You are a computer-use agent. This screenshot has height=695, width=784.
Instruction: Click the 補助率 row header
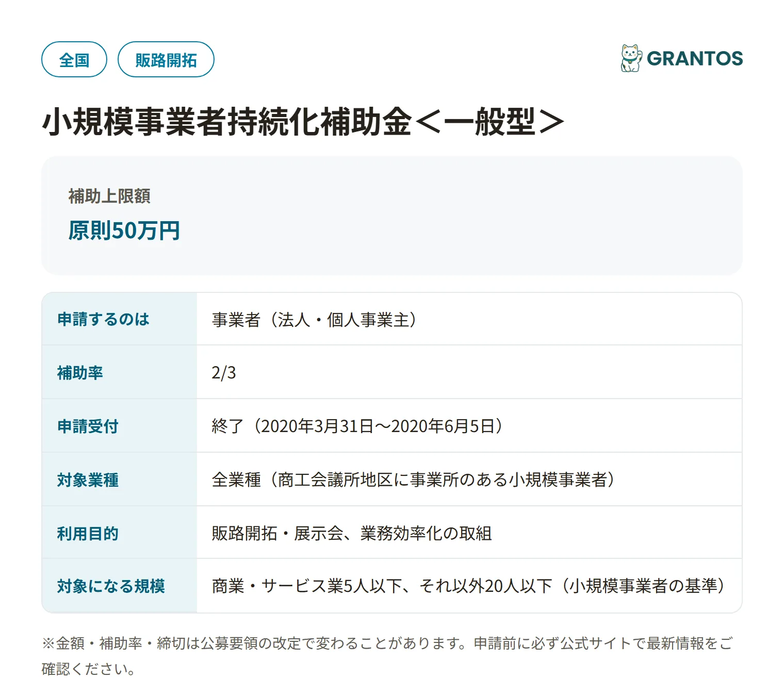(120, 372)
